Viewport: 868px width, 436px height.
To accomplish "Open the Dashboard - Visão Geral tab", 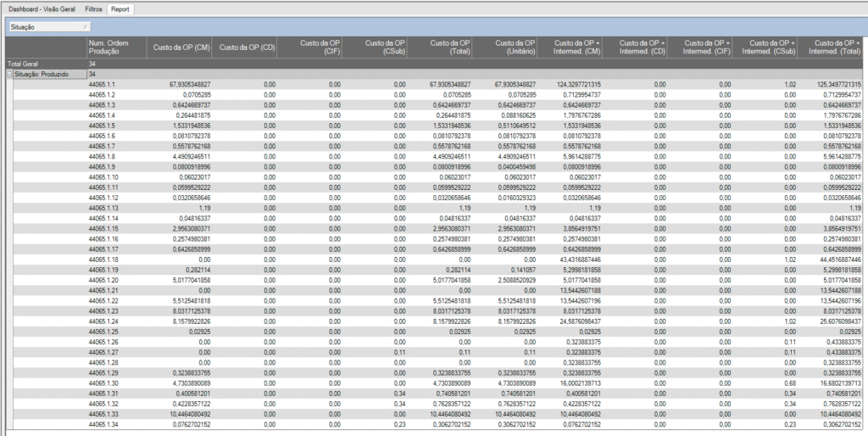I will (41, 7).
